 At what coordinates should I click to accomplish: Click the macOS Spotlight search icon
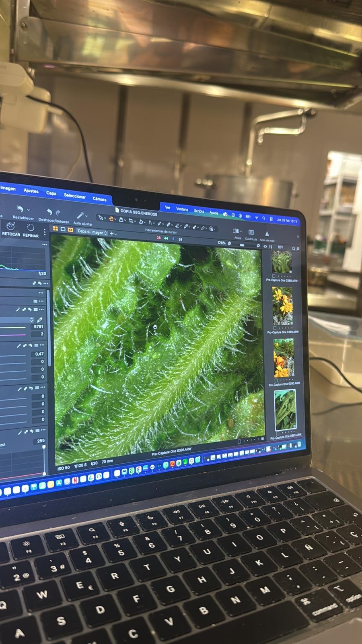point(263,218)
